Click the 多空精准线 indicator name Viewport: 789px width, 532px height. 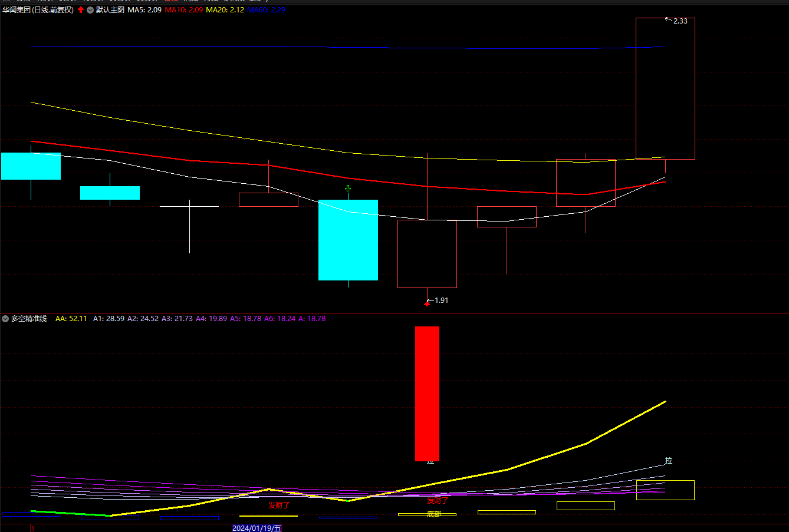point(29,319)
